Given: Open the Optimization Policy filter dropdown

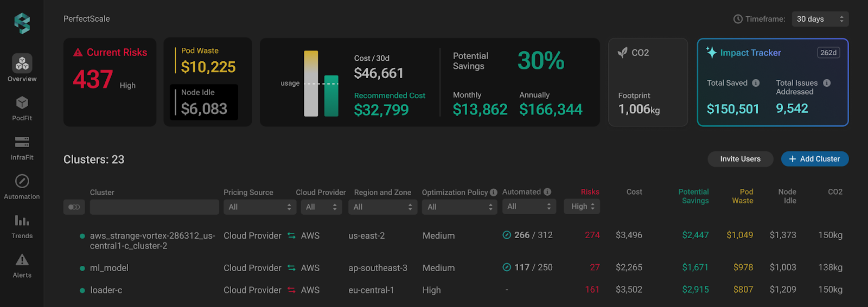Looking at the screenshot, I should tap(459, 207).
